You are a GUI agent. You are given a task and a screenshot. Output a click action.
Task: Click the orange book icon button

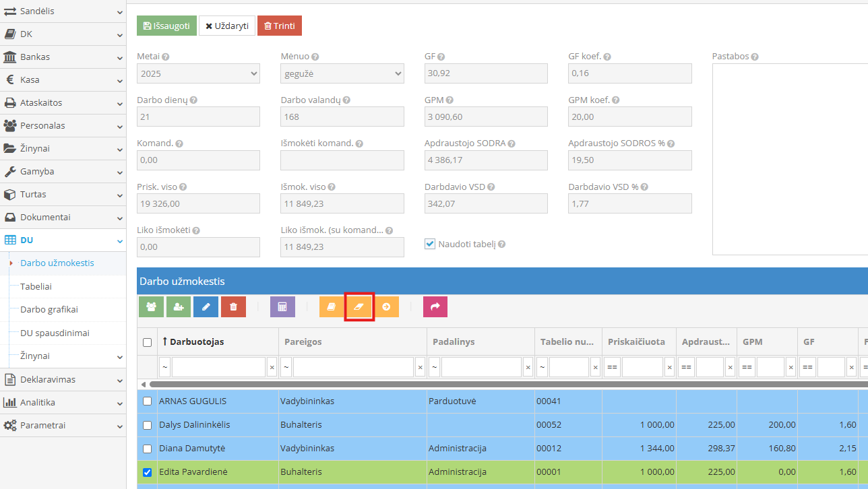(332, 306)
